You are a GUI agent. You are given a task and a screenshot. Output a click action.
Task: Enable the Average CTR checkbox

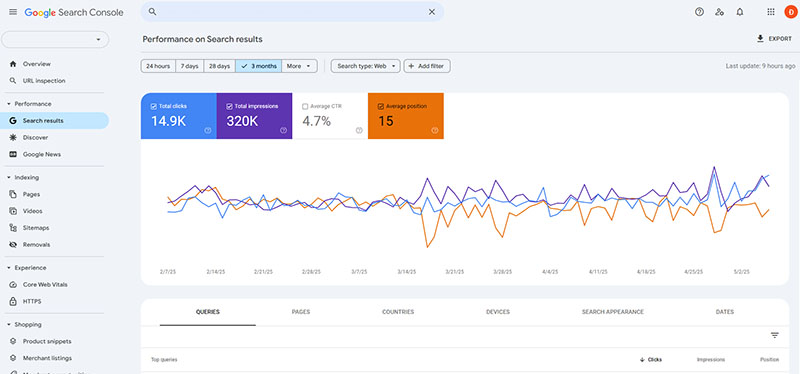[x=305, y=106]
